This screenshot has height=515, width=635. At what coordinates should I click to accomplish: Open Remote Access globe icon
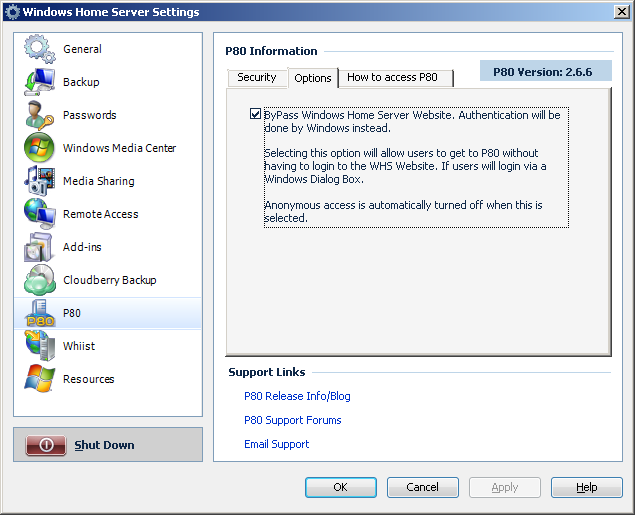pos(39,214)
